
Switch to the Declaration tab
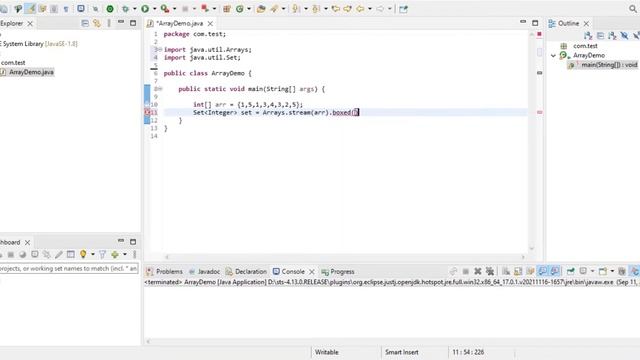pos(246,271)
